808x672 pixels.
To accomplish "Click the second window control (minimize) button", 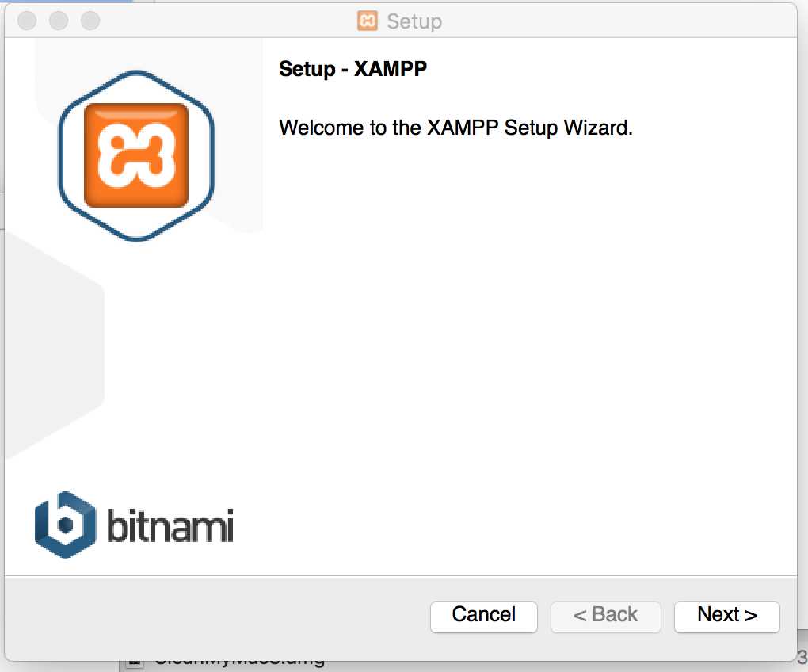I will pos(59,21).
